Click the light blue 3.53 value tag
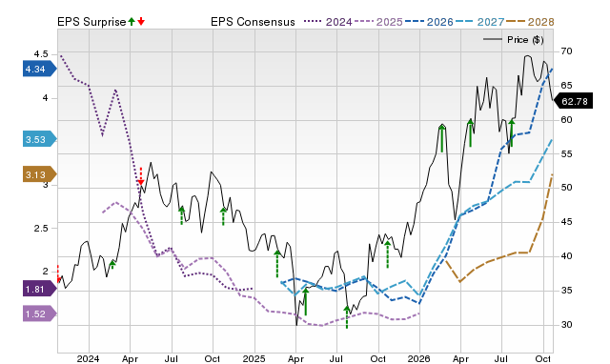 [40, 139]
